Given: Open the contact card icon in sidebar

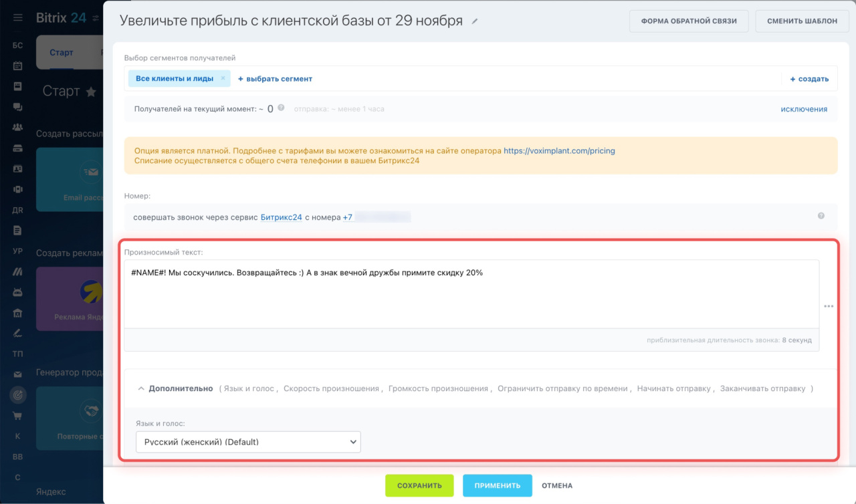Looking at the screenshot, I should pyautogui.click(x=18, y=169).
